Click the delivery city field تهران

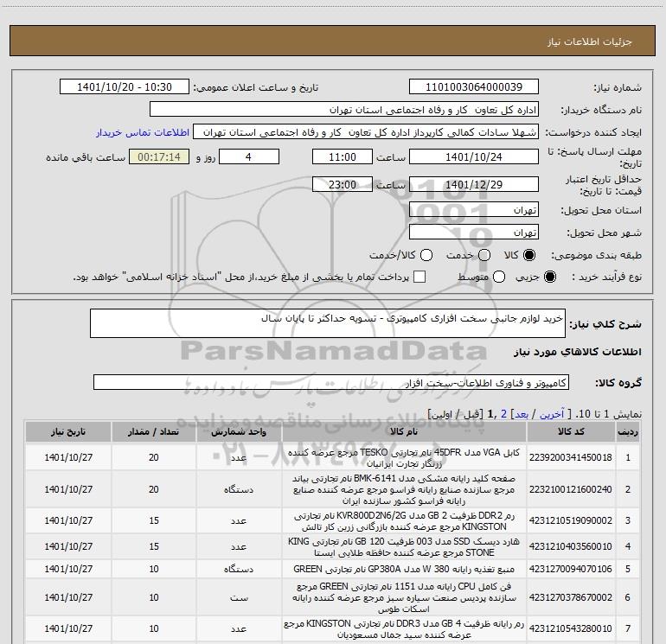474,233
